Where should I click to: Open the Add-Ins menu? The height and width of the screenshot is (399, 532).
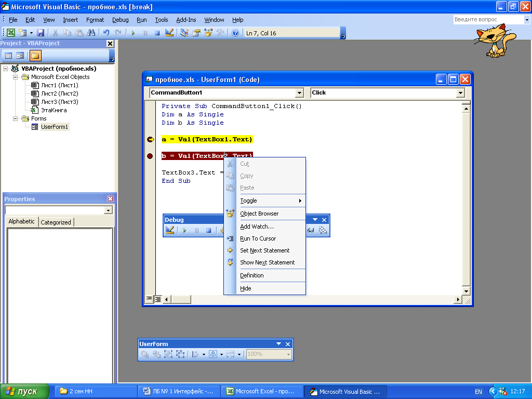tap(186, 20)
